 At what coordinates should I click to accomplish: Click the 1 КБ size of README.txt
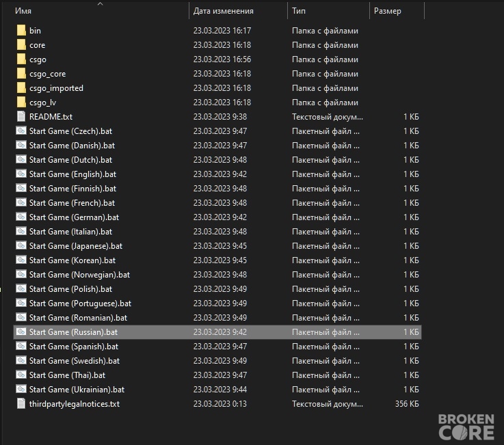tap(411, 117)
